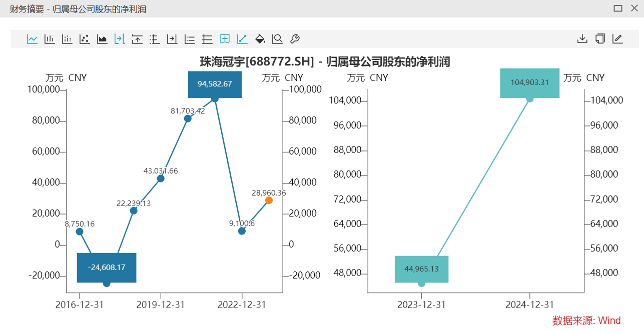Select the highlighted 94,582.67 data label
This screenshot has width=644, height=333.
tap(215, 84)
